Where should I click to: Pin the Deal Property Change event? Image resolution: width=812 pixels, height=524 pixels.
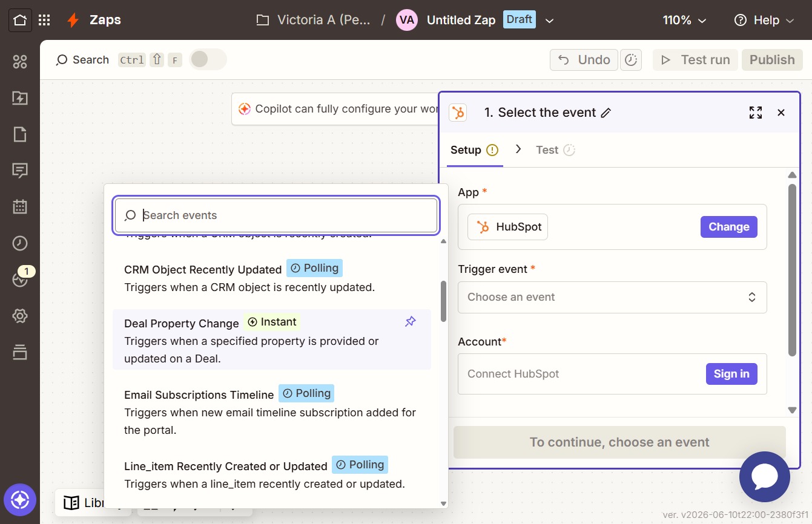pos(411,322)
